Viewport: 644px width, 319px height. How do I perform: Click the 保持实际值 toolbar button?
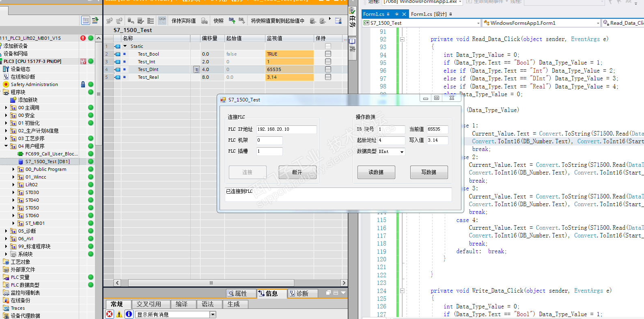pos(183,21)
